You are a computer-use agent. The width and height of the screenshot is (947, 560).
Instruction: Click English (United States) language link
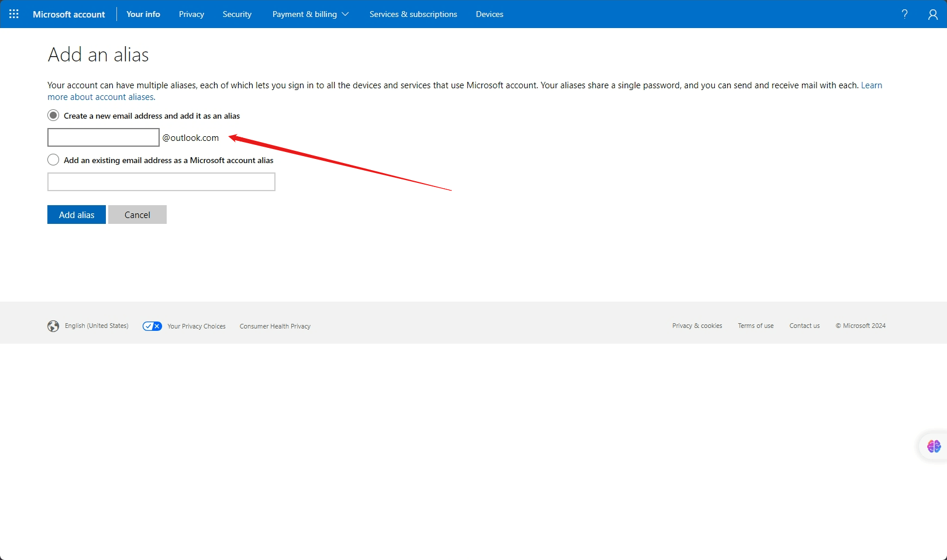click(x=97, y=326)
